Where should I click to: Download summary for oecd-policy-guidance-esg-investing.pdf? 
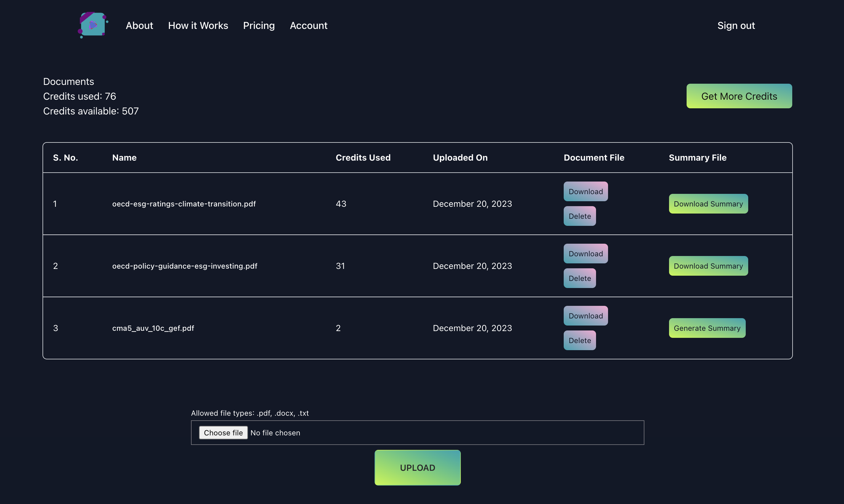pyautogui.click(x=708, y=266)
